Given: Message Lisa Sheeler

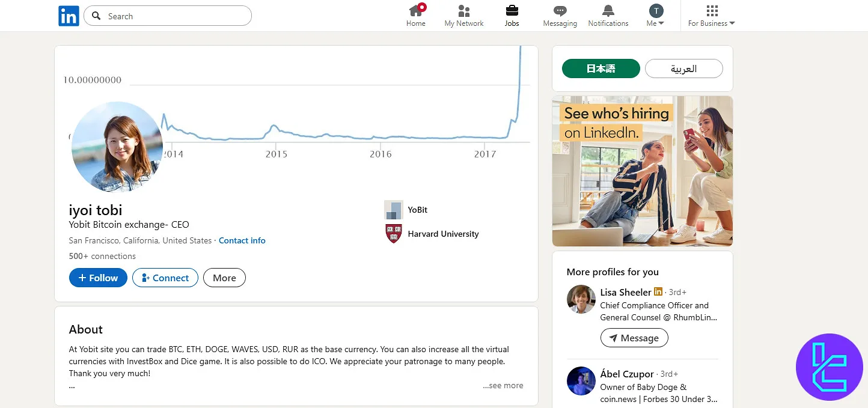Looking at the screenshot, I should point(634,338).
